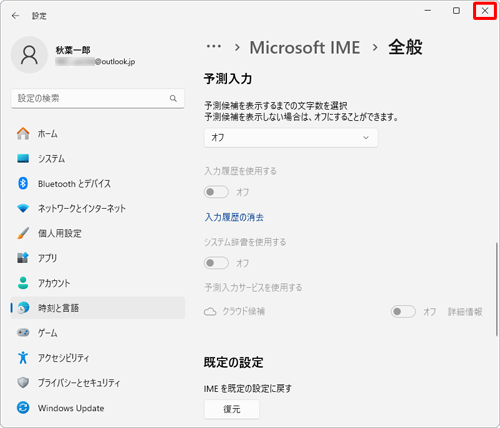Click the Bluetooth icon
Viewport: 500px width, 428px height.
click(23, 183)
